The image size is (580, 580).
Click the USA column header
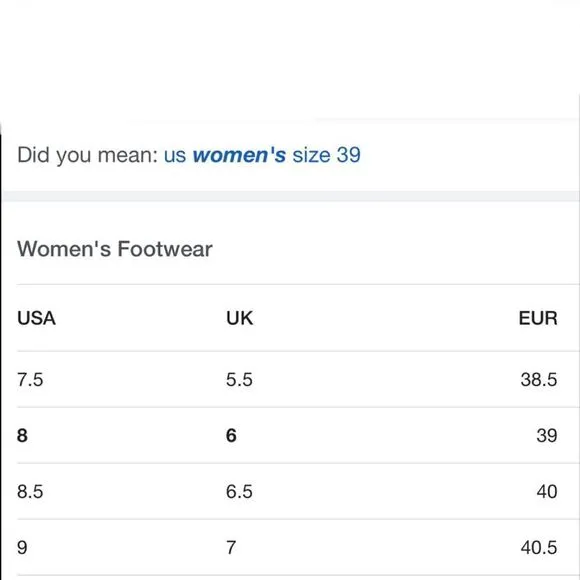point(36,318)
